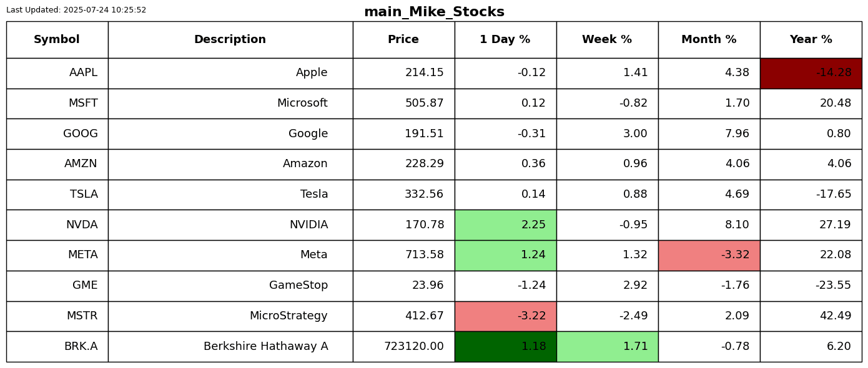Click BRK.A's dark green 1 Day % cell

tap(505, 347)
